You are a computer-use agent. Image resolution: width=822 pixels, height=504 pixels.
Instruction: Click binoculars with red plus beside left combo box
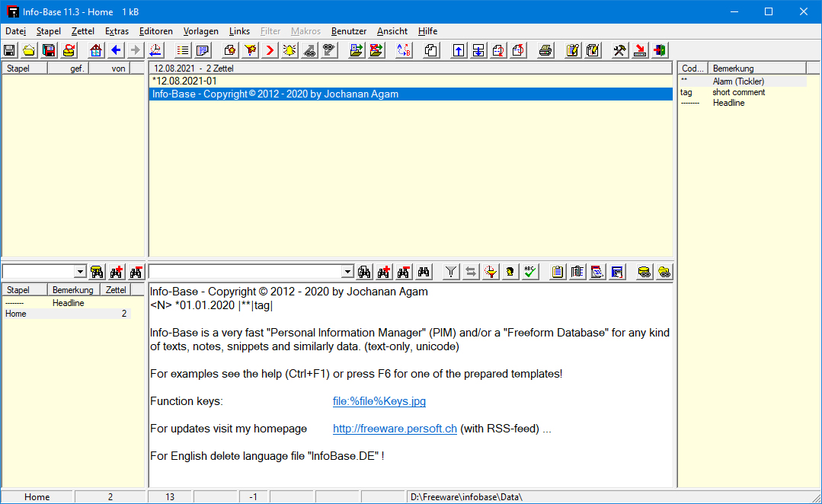pos(117,271)
